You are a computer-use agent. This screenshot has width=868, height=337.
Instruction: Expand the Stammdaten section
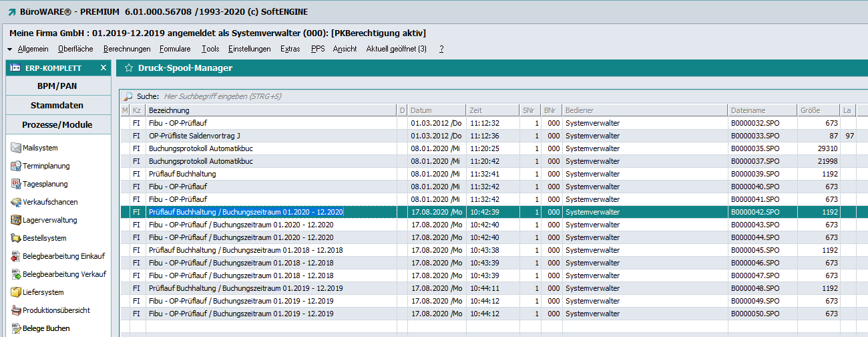point(57,105)
